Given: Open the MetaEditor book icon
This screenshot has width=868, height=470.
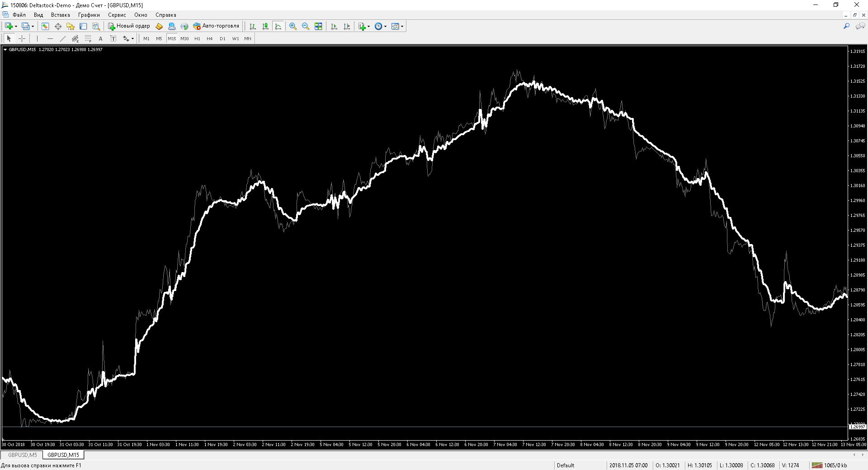Looking at the screenshot, I should pos(159,26).
